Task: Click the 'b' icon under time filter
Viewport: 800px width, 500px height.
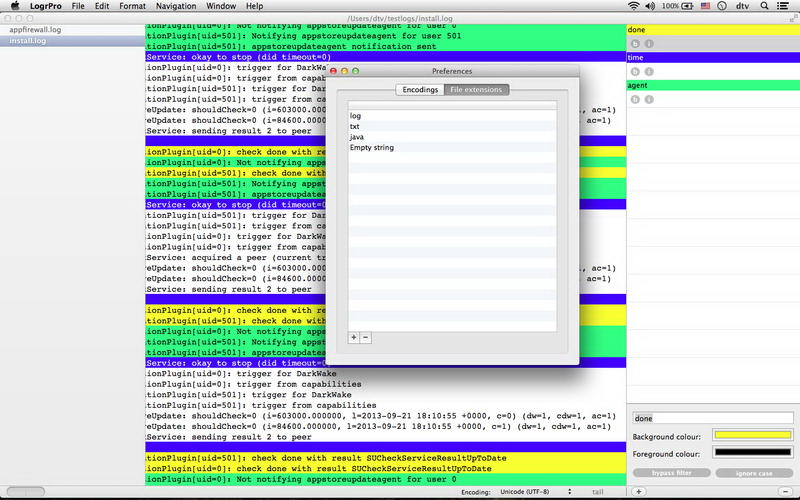Action: click(x=636, y=71)
